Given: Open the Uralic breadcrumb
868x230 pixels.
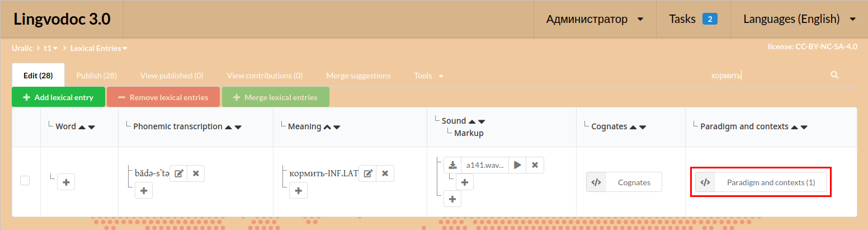Looking at the screenshot, I should tap(22, 48).
